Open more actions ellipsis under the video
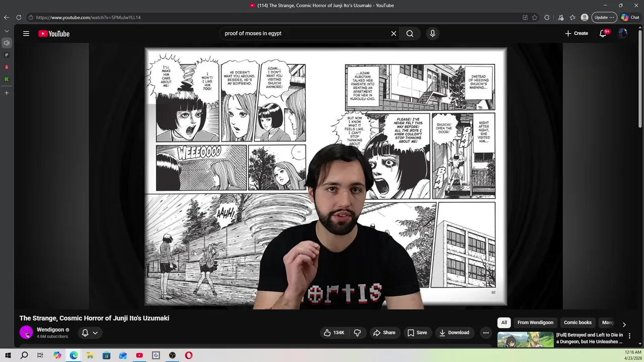Viewport: 644px width, 362px height. [x=486, y=332]
